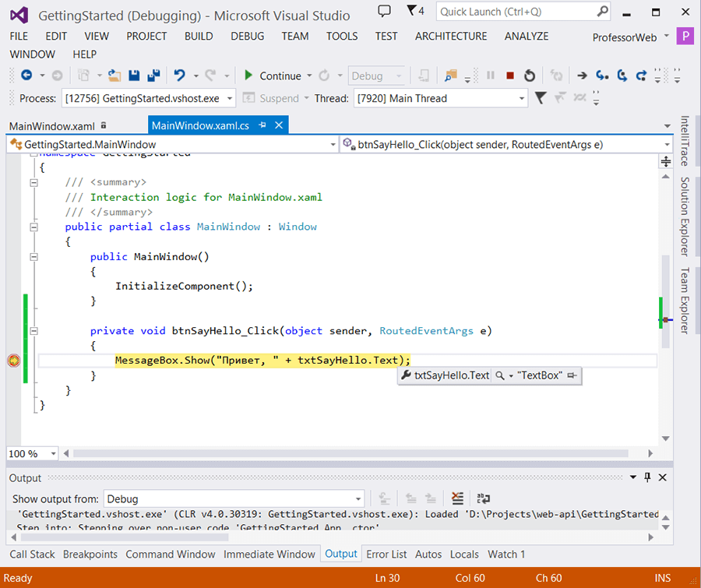Open Team Explorer side tab
This screenshot has height=588, width=701.
(x=685, y=300)
